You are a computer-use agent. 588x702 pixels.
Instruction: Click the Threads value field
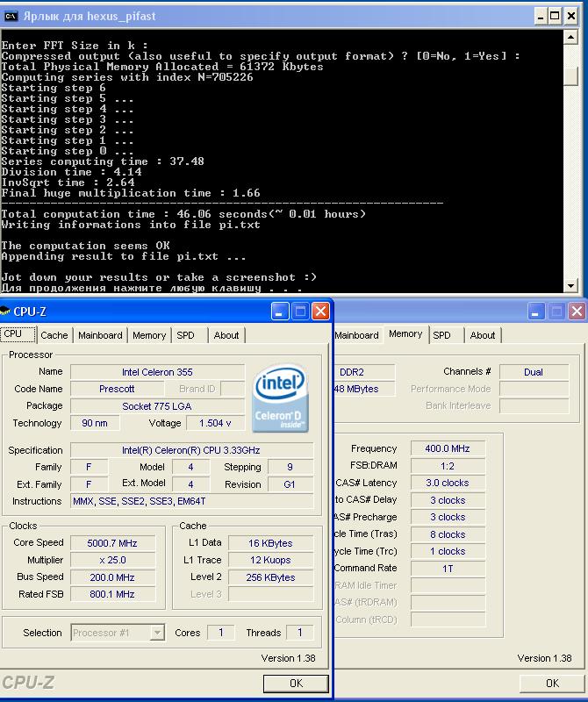coord(299,633)
